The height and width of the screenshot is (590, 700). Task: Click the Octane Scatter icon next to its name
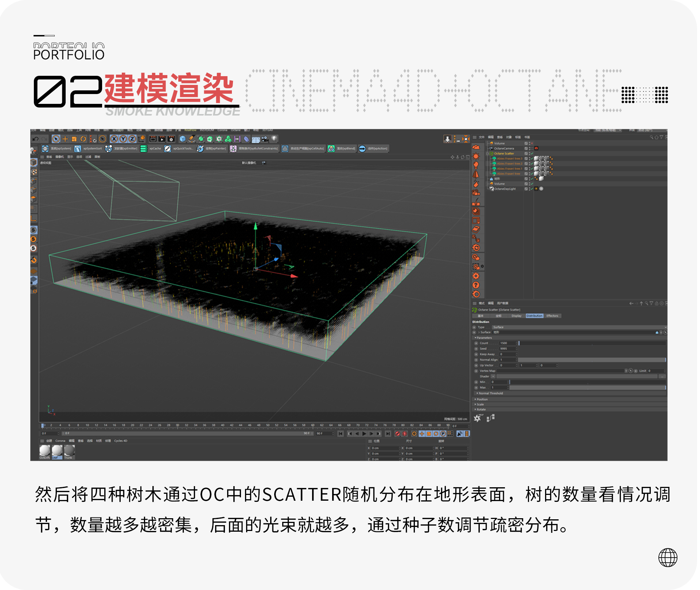point(492,153)
